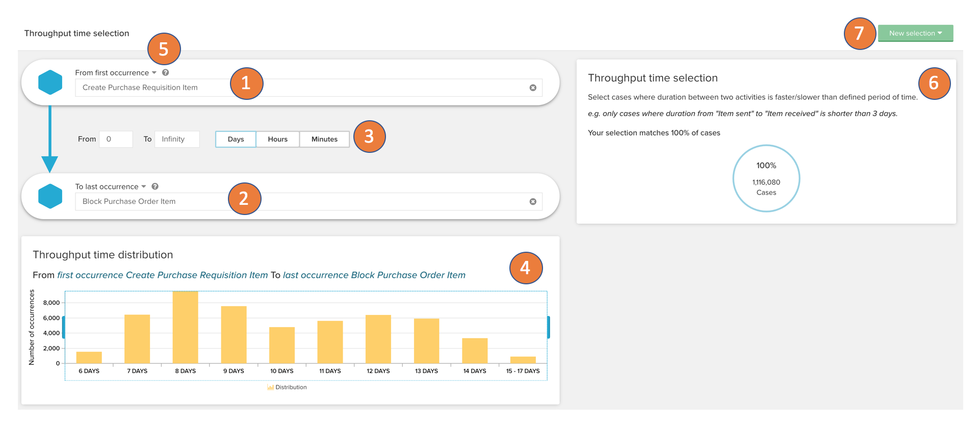
Task: Click the From duration input field
Action: click(x=116, y=139)
